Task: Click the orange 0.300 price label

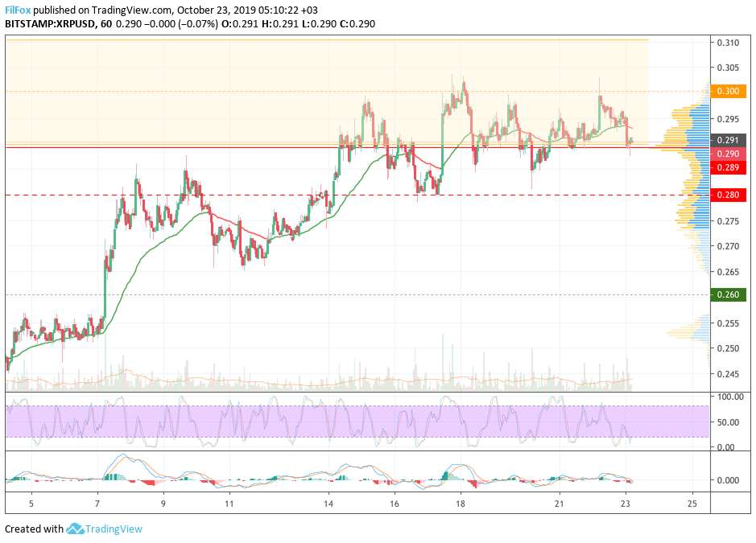Action: tap(728, 91)
